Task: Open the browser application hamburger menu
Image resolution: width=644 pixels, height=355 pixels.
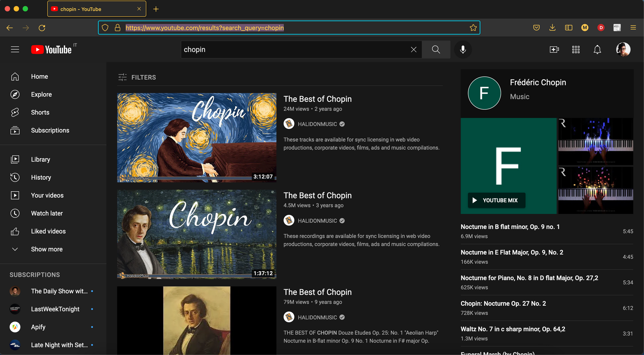Action: click(x=633, y=28)
